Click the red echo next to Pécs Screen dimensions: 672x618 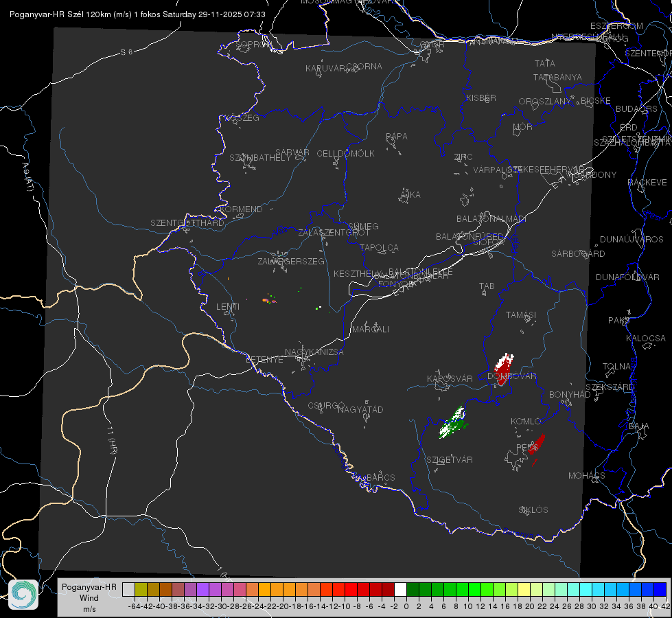[x=537, y=445]
